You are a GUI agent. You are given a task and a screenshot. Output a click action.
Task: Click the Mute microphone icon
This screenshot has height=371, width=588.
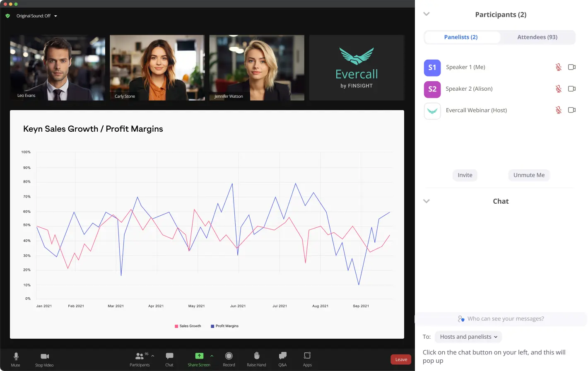click(16, 356)
